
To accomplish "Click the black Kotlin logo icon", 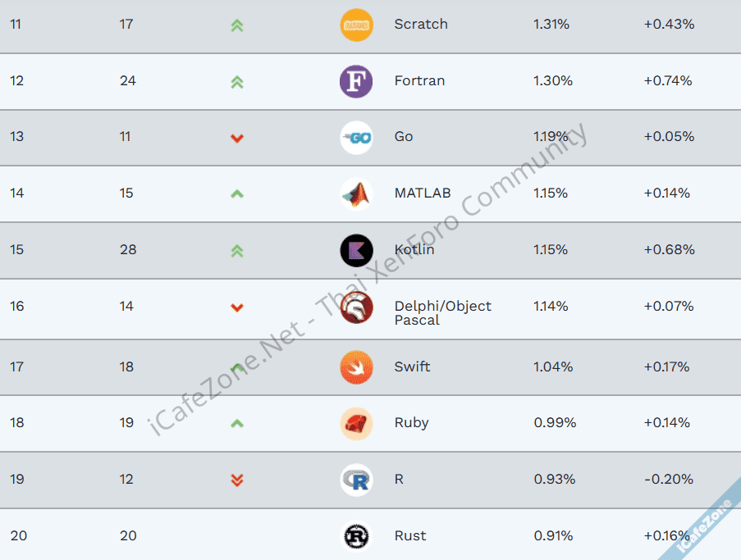I will click(356, 250).
